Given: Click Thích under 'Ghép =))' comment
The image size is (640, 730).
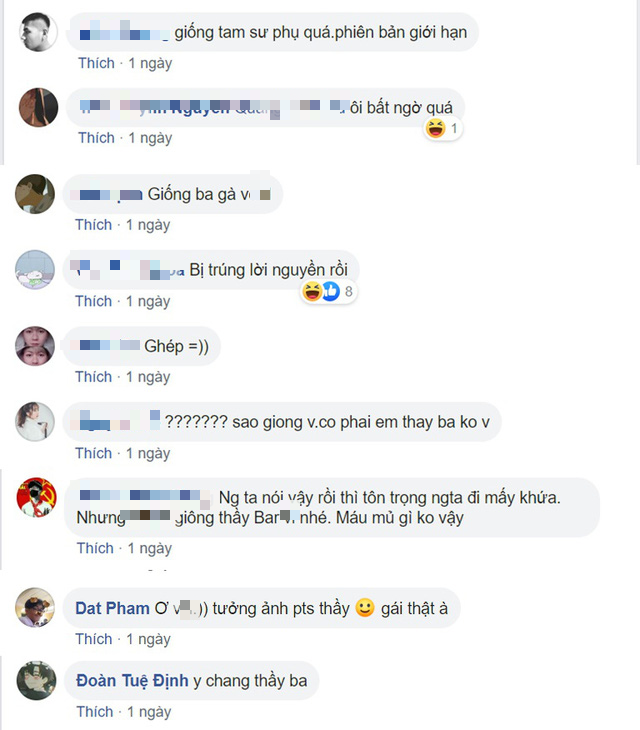Looking at the screenshot, I should 94,377.
